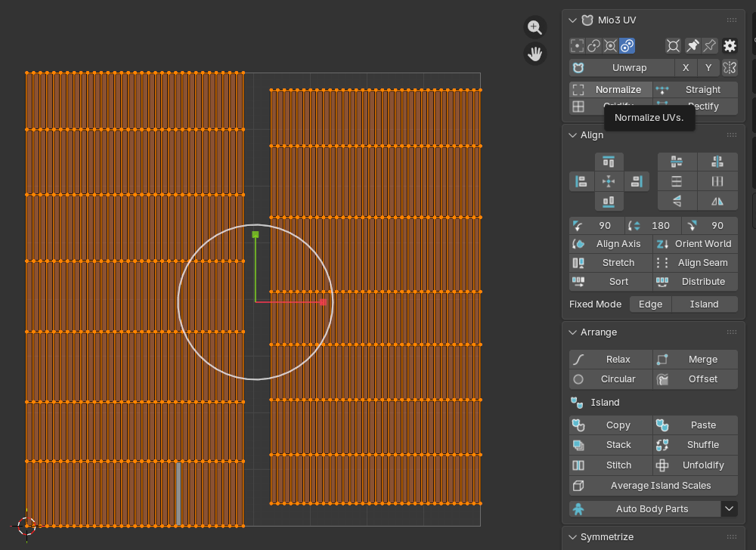Click the Straight button

(702, 90)
